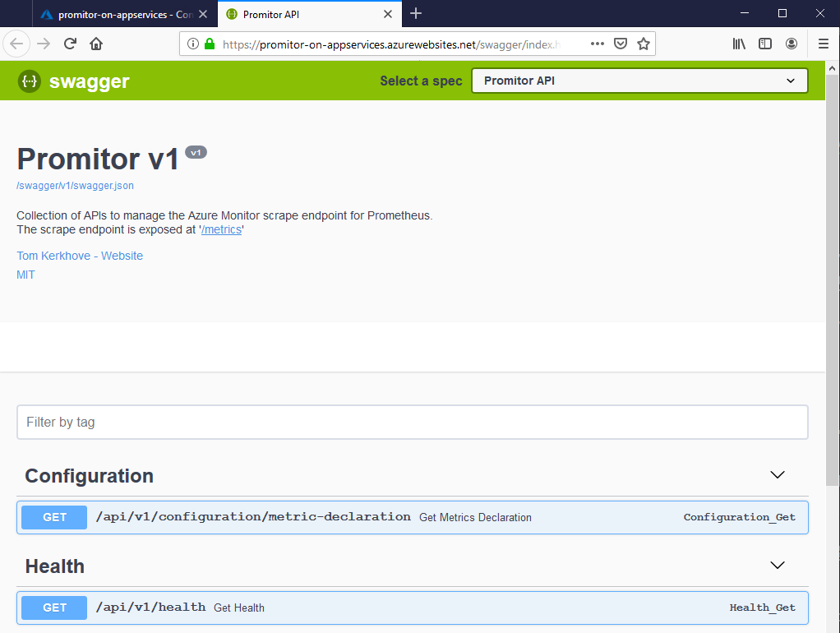Click the Filter by tag input field
Viewport: 840px width, 633px height.
(412, 422)
